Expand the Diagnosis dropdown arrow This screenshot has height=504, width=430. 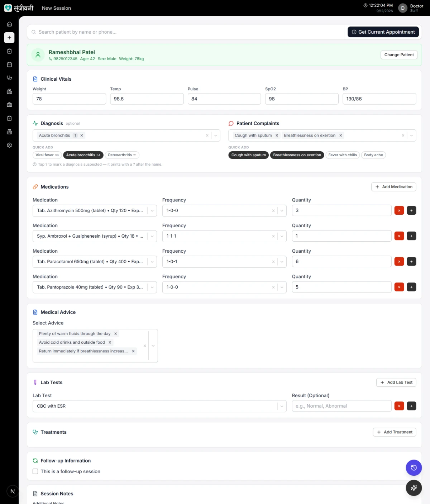click(215, 135)
